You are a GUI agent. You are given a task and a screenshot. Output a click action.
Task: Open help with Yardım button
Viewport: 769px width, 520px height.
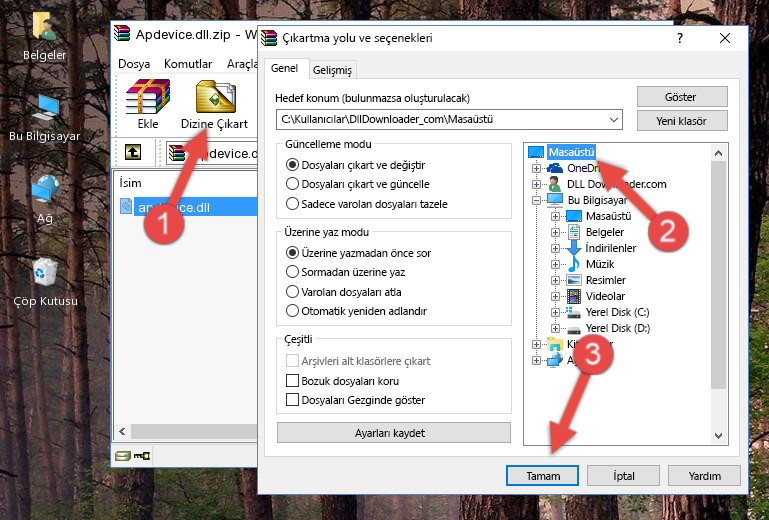point(704,476)
